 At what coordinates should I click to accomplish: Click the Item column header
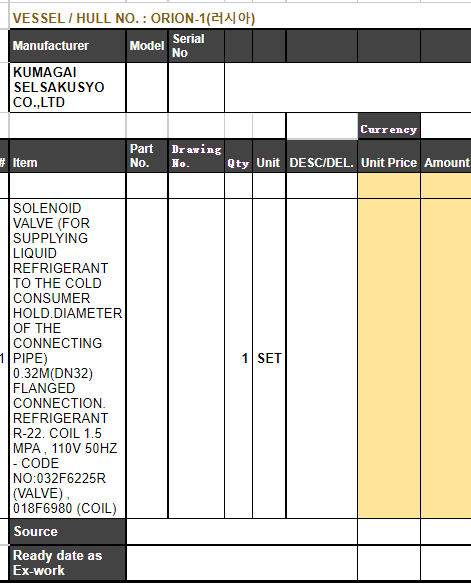68,156
